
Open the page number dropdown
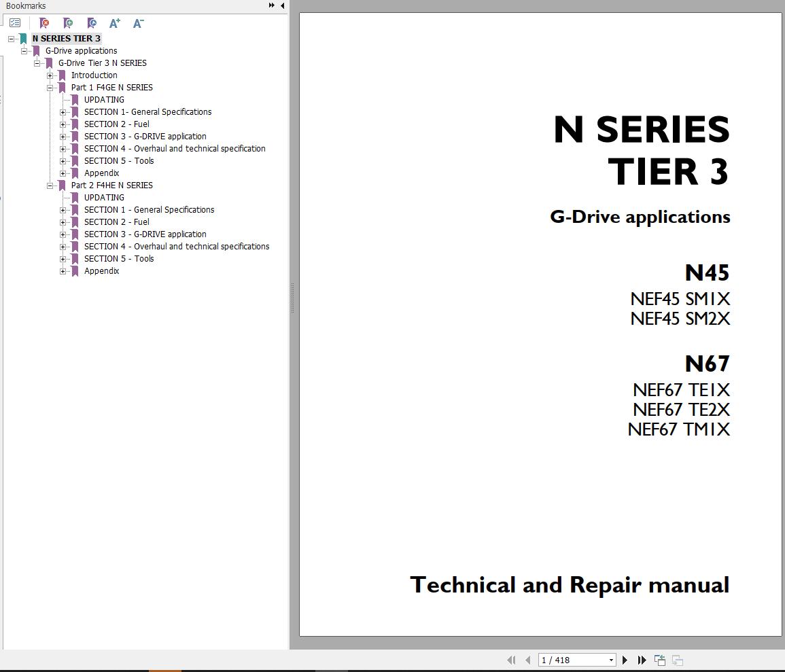(610, 660)
